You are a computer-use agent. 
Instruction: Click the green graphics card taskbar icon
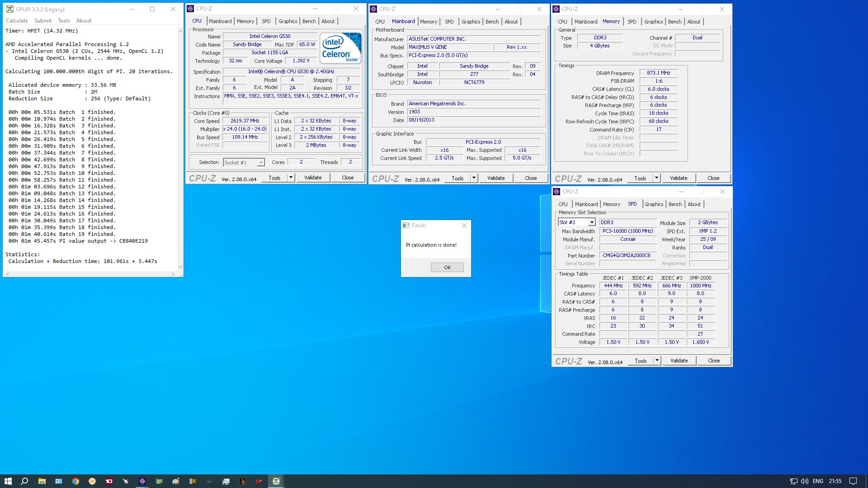point(159,481)
